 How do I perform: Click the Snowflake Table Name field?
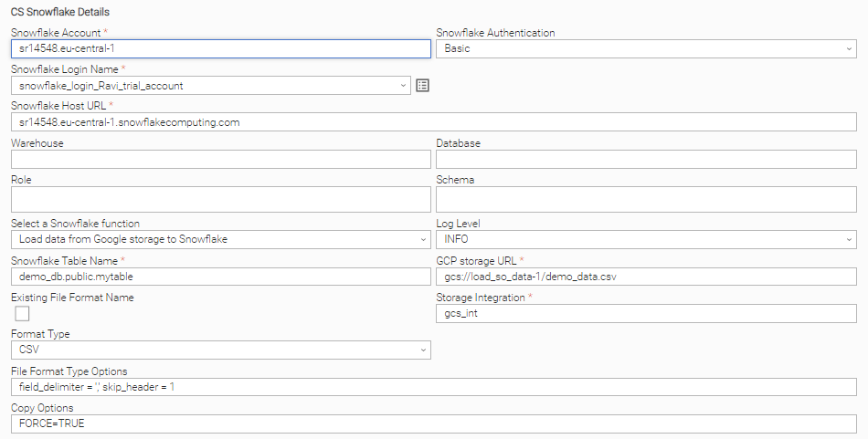[221, 277]
